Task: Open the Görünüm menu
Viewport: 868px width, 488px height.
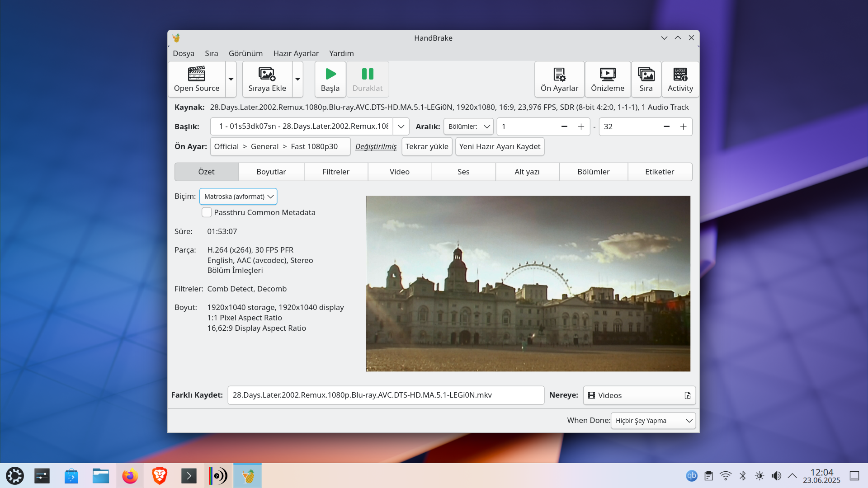Action: pos(245,53)
